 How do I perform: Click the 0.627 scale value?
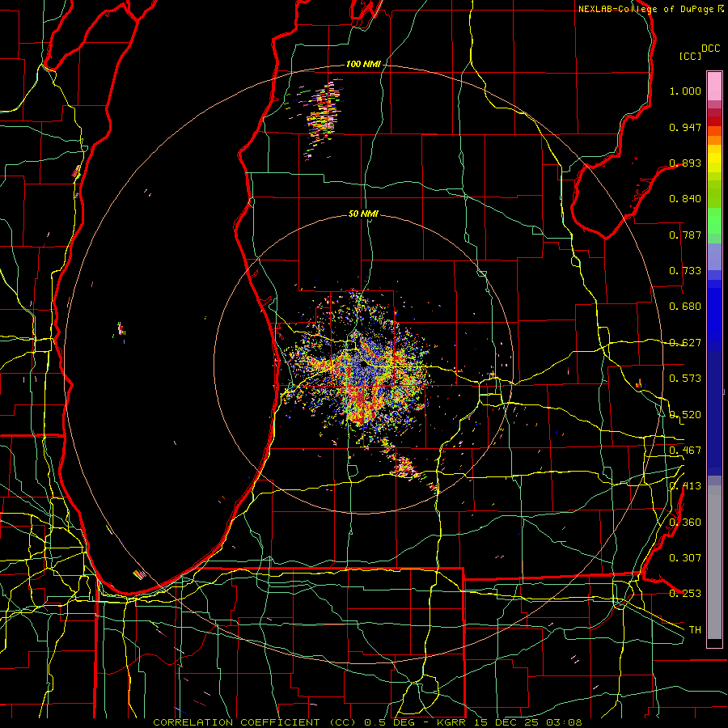coord(685,343)
